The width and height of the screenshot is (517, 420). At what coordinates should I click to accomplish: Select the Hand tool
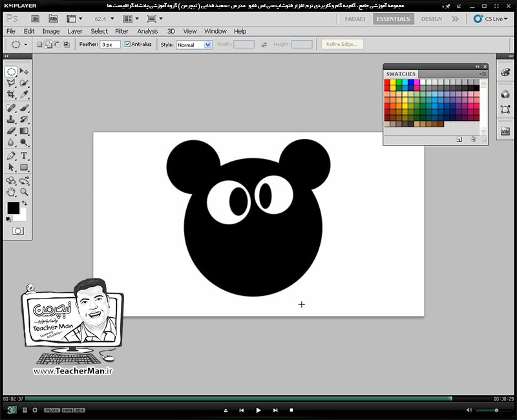pyautogui.click(x=11, y=192)
